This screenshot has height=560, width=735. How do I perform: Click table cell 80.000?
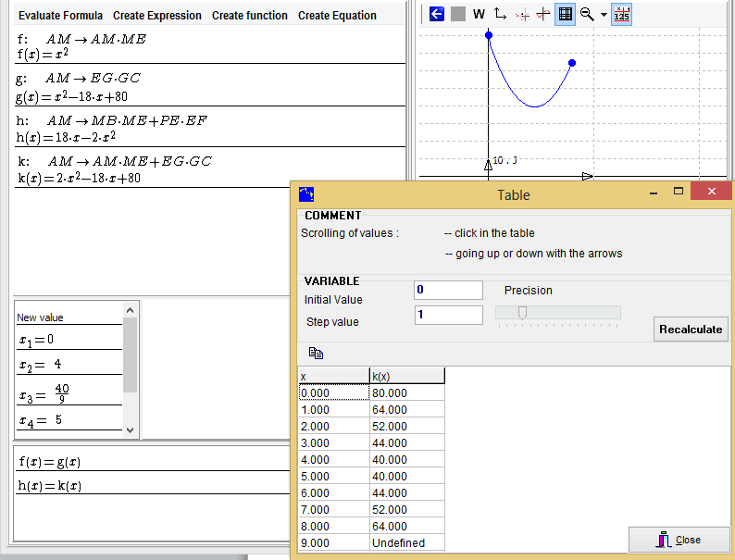coord(407,392)
